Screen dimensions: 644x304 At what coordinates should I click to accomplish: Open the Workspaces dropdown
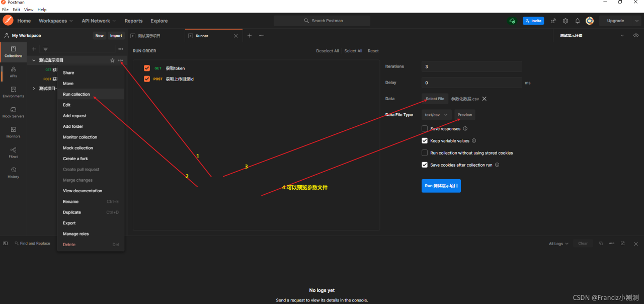pyautogui.click(x=56, y=21)
